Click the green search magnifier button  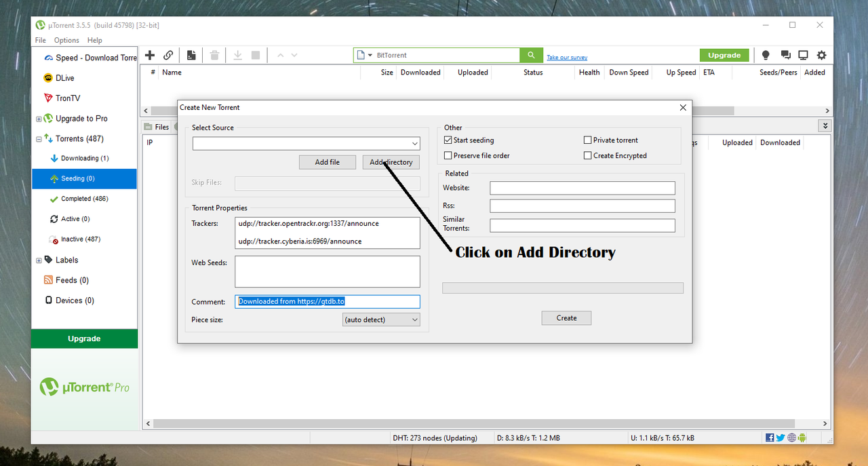531,55
